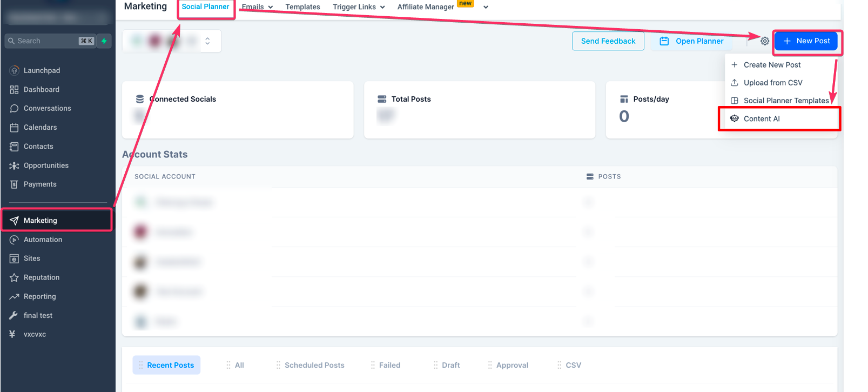Click the Marketing paper-plane icon
This screenshot has height=392, width=868.
14,221
